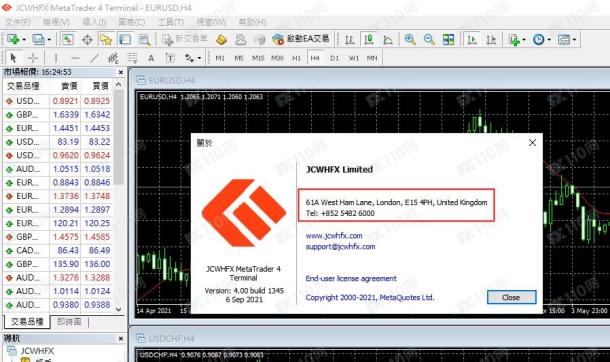Open the Strategy Tester magnifier icon

click(144, 39)
